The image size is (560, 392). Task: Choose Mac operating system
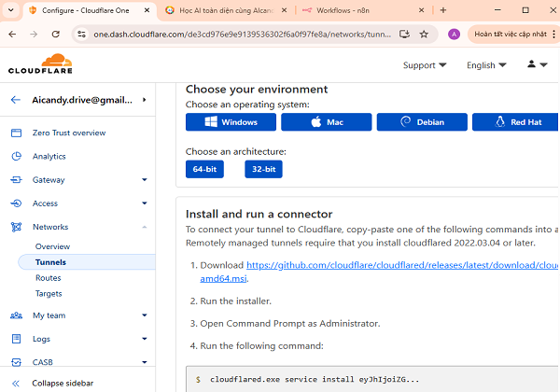tap(327, 122)
